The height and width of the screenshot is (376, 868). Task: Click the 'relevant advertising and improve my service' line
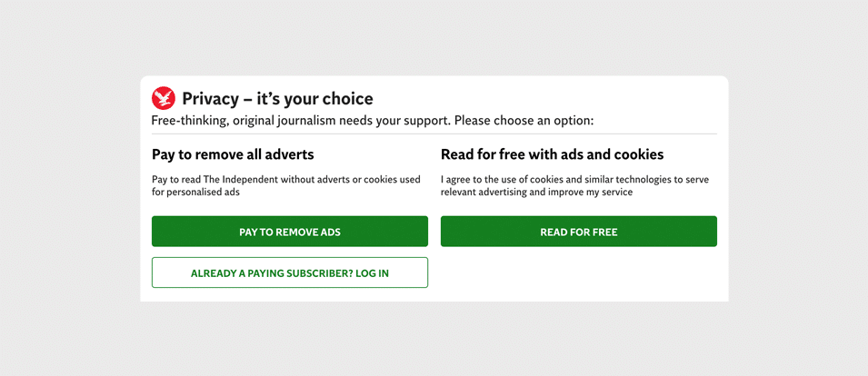click(536, 193)
